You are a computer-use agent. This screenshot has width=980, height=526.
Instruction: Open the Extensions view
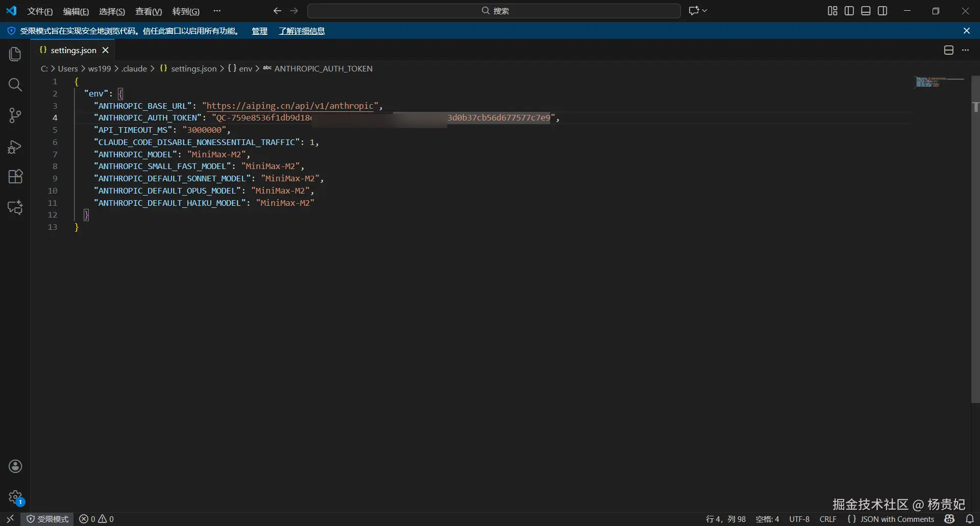pyautogui.click(x=15, y=177)
